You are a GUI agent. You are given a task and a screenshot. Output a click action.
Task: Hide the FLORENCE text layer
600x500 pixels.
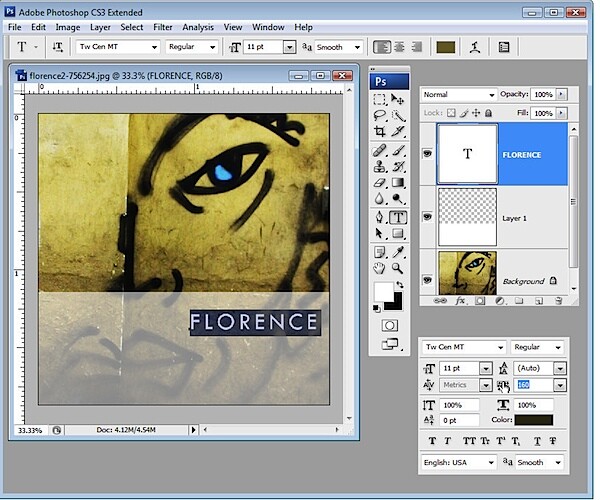(427, 154)
